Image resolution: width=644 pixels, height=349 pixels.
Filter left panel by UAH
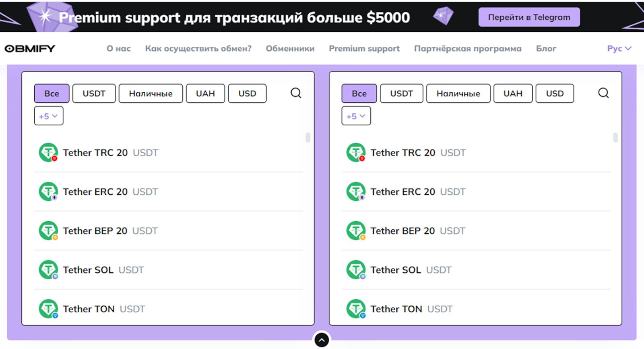click(205, 93)
